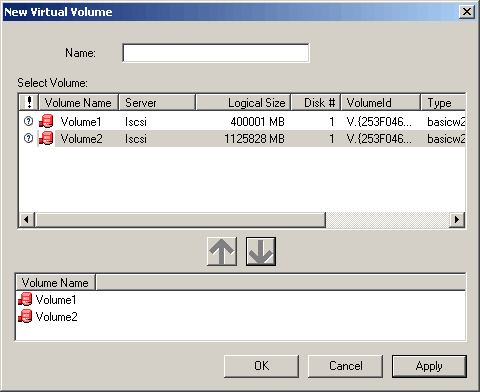Viewport: 480px width, 392px height.
Task: Select Volume2 in the lower volume list
Action: [56, 316]
